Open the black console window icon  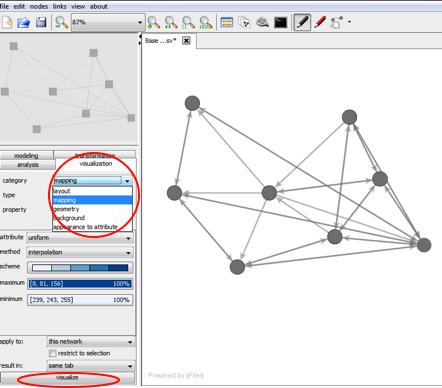(281, 23)
